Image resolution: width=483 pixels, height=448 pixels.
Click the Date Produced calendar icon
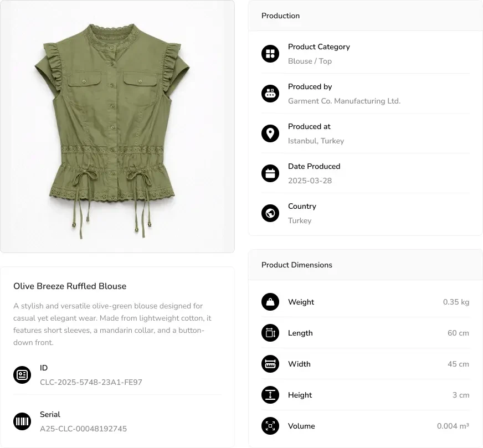(x=270, y=173)
